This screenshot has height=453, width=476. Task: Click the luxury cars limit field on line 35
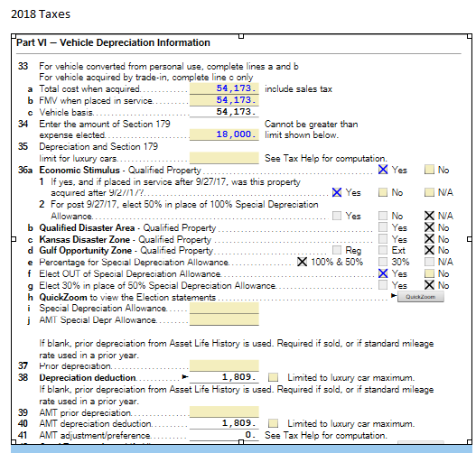coord(224,158)
